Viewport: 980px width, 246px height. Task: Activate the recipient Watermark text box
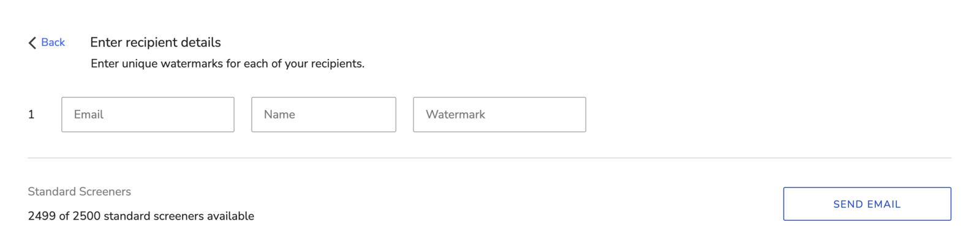click(499, 115)
